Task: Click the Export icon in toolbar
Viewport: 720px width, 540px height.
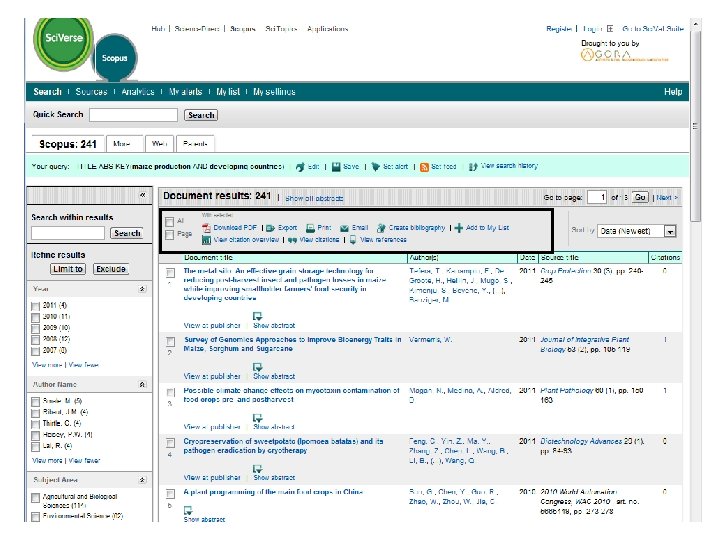Action: pyautogui.click(x=270, y=228)
